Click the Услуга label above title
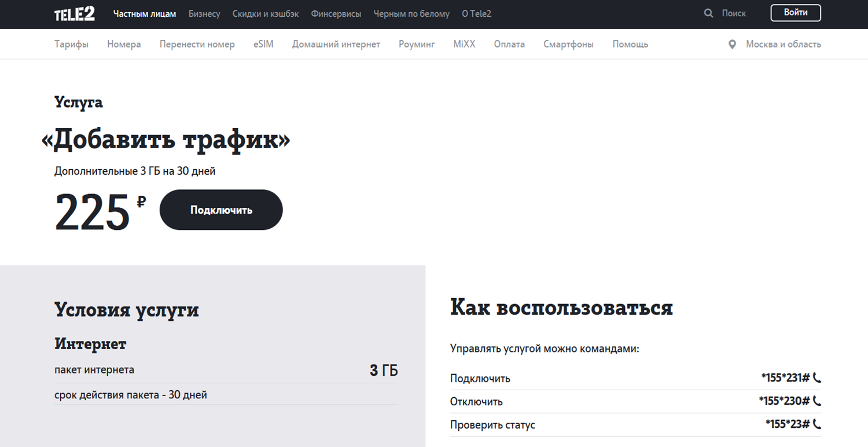Screen dimensions: 868x447 pyautogui.click(x=79, y=102)
